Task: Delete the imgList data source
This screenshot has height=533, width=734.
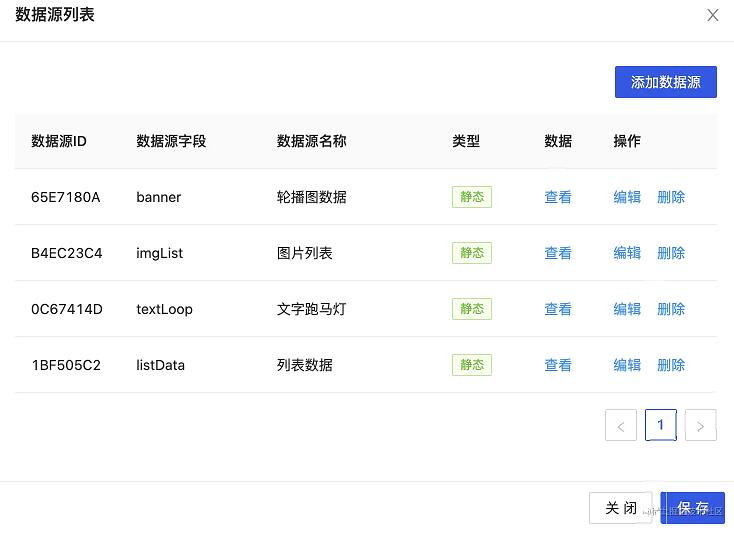Action: (x=671, y=253)
